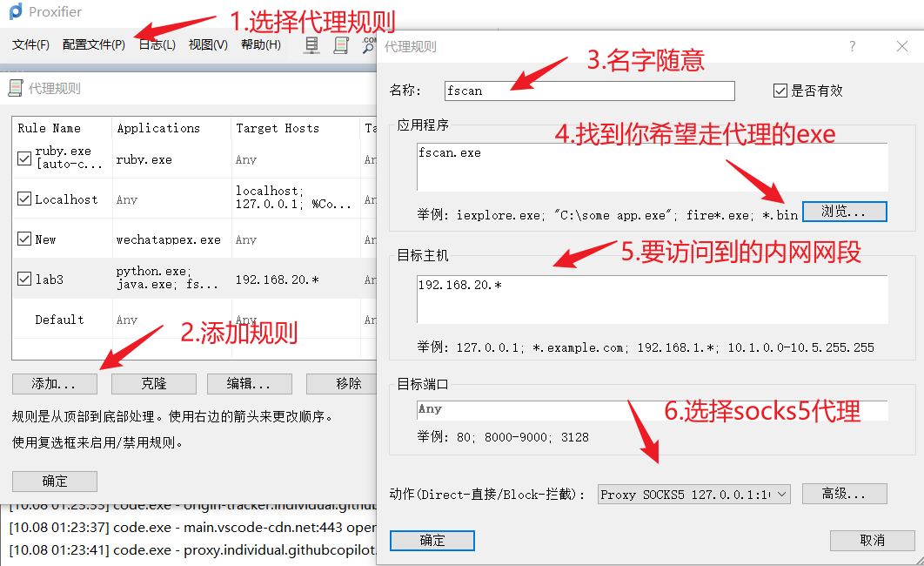Open the 动作 Proxy SOCKS5 dropdown
924x566 pixels.
click(x=693, y=495)
